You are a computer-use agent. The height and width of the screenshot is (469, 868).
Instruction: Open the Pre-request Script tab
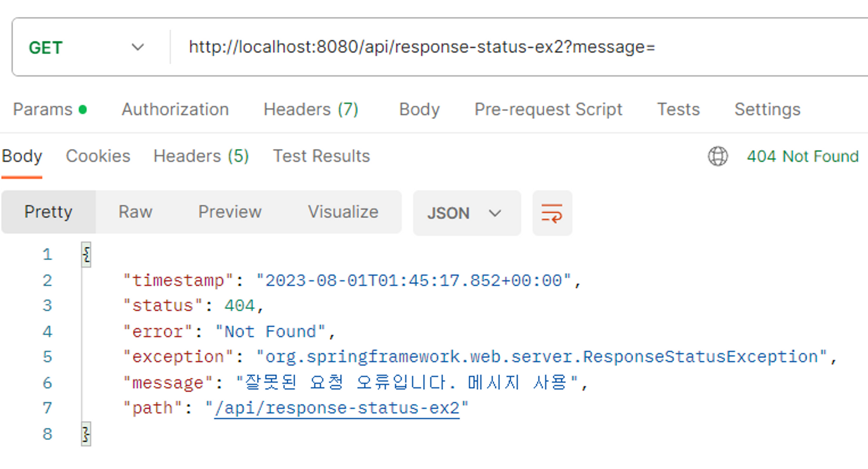[548, 109]
